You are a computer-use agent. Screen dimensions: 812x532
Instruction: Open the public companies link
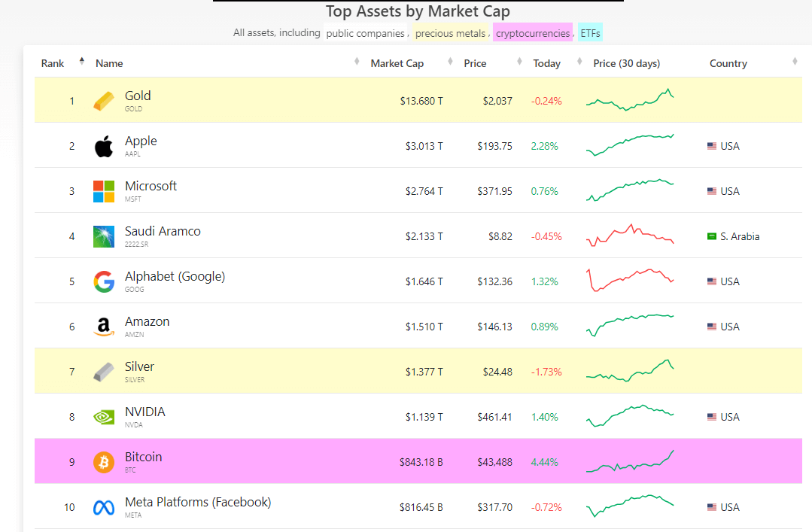[366, 33]
